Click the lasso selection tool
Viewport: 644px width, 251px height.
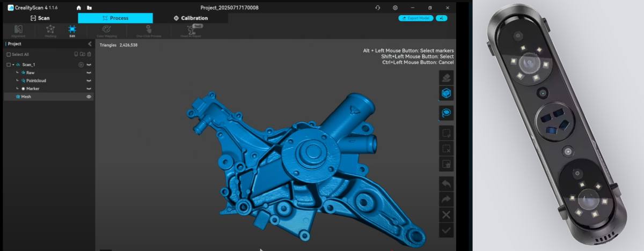tap(446, 113)
